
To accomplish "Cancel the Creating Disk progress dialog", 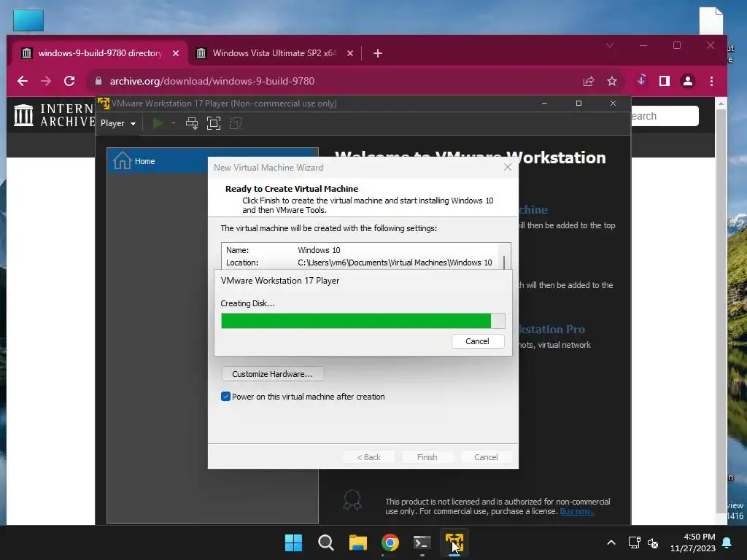I will [477, 341].
